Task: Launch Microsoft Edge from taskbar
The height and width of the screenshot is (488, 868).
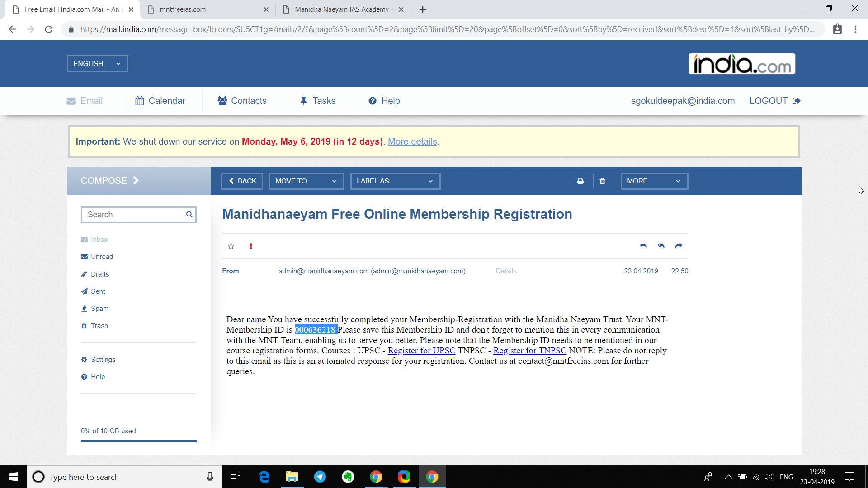Action: pyautogui.click(x=264, y=477)
